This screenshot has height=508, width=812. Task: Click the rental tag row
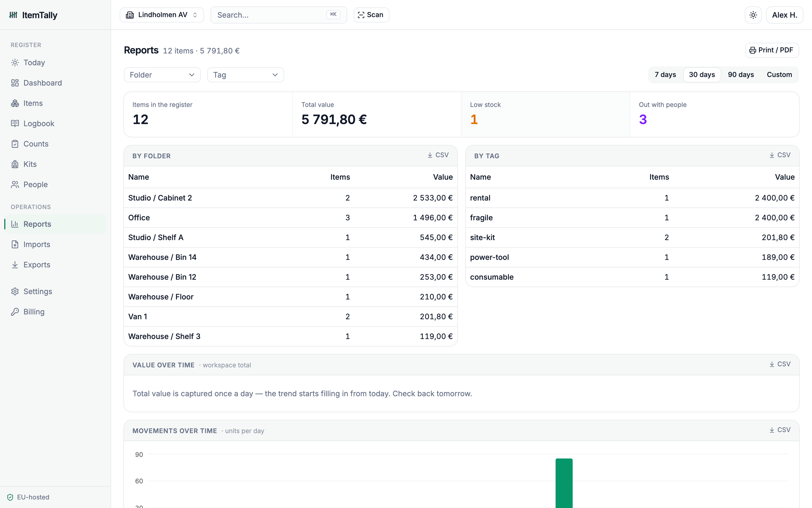(x=633, y=198)
